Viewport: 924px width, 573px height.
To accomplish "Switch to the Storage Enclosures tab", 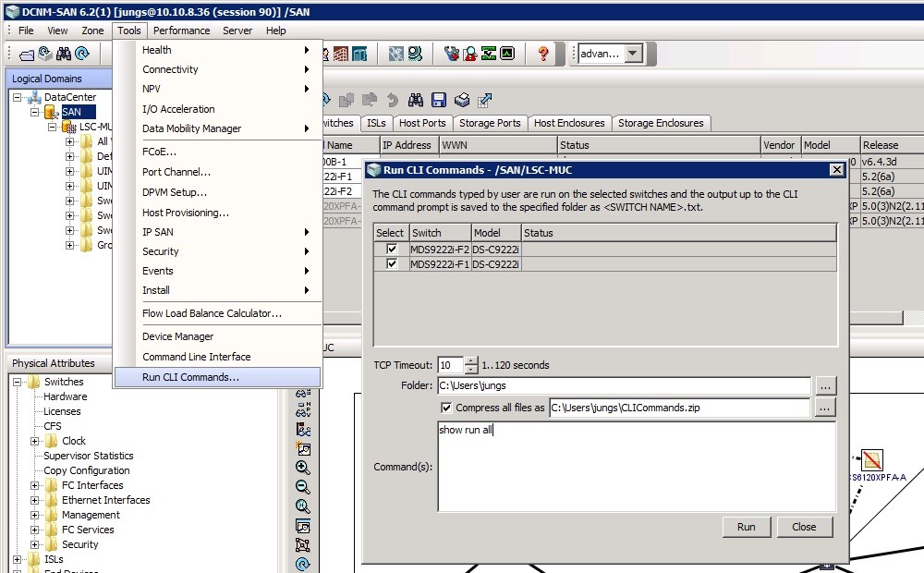I will tap(661, 123).
